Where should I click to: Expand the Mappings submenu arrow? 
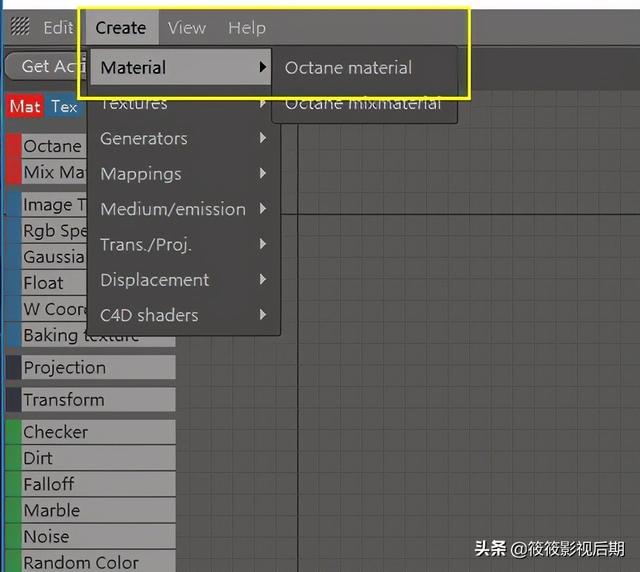click(263, 173)
